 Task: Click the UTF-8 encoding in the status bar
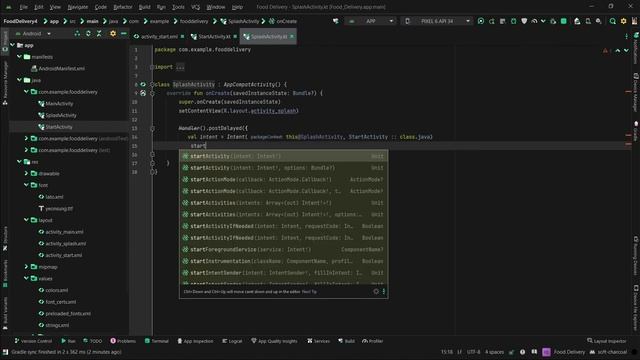point(473,352)
